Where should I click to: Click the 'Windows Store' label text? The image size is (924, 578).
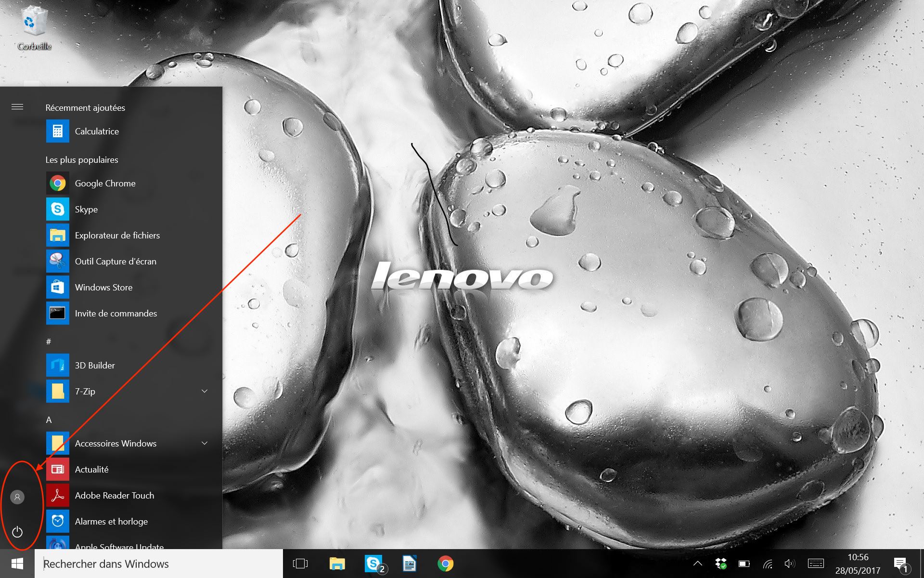(x=103, y=287)
